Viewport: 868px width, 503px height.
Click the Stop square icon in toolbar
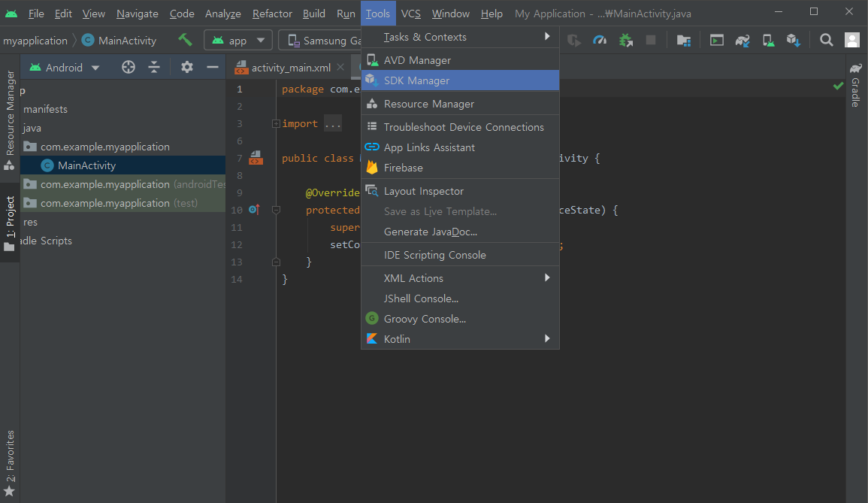pos(651,40)
